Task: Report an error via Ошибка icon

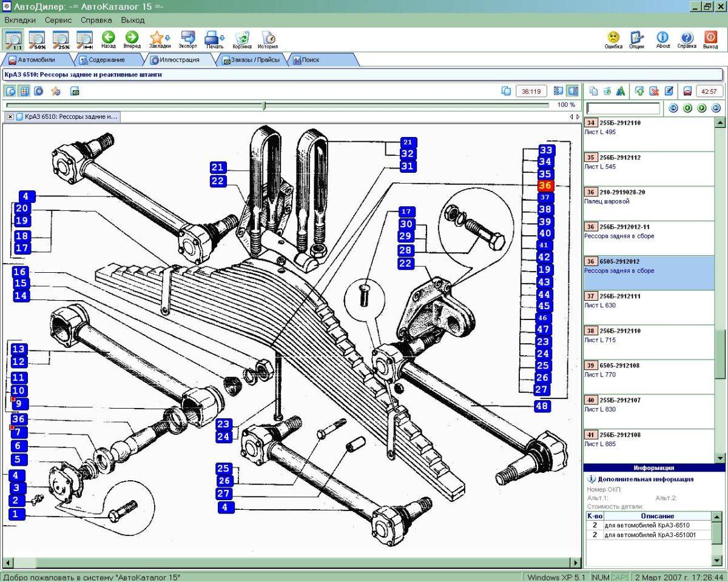Action: tap(613, 39)
